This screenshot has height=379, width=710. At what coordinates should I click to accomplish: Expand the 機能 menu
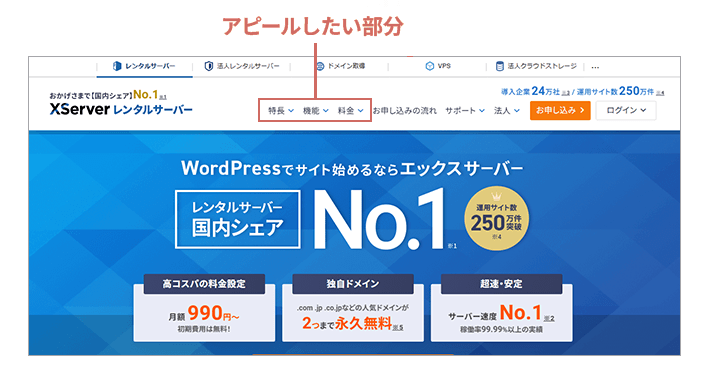pyautogui.click(x=316, y=110)
